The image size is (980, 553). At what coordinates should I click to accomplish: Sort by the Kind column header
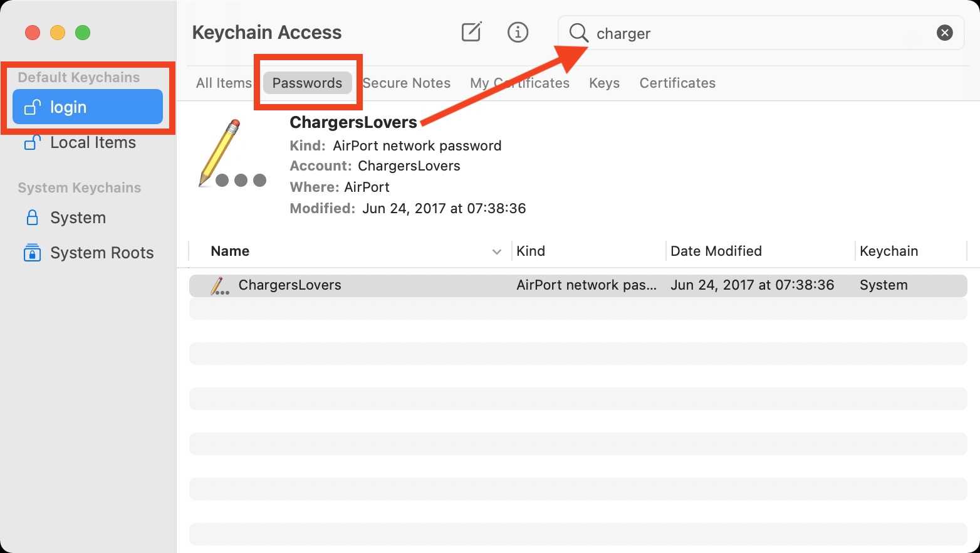point(531,251)
